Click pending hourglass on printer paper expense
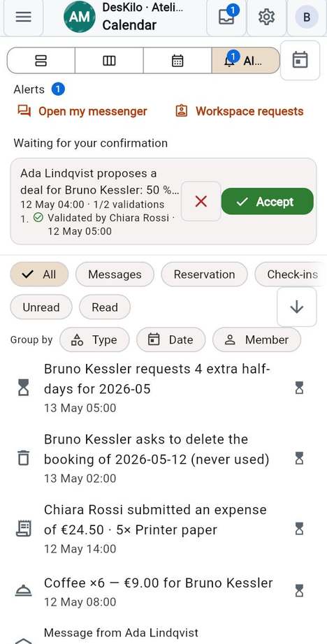The width and height of the screenshot is (327, 644). 300,529
